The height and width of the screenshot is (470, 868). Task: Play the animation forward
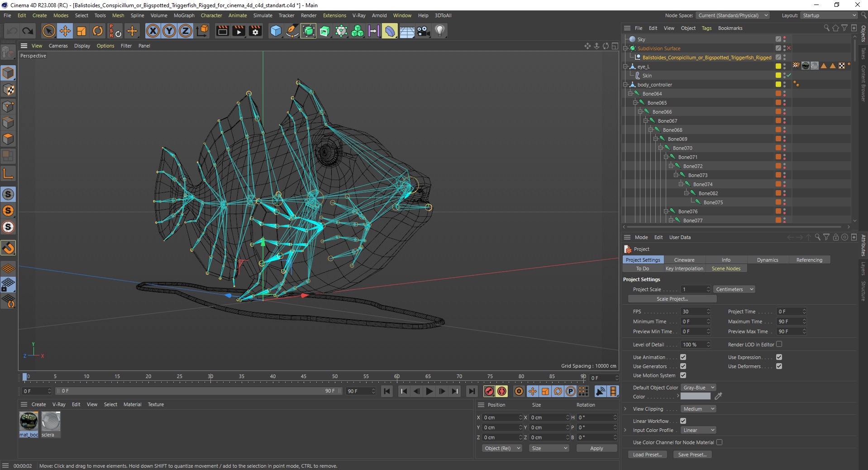pos(429,391)
